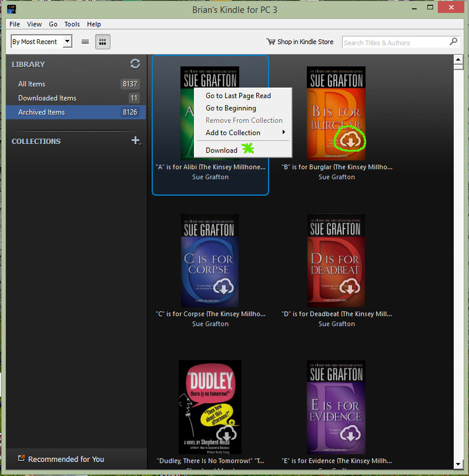Click the 8137 All Items count badge

[130, 84]
